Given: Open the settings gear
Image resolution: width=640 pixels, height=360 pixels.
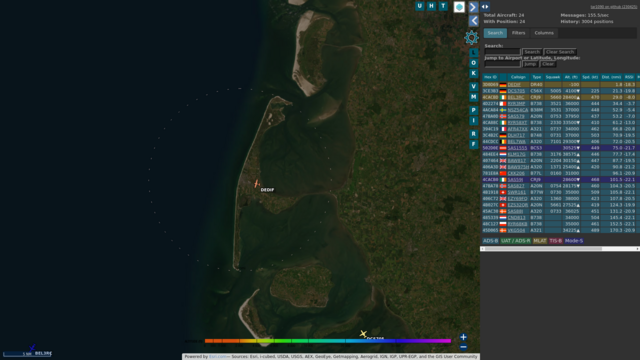Looking at the screenshot, I should pyautogui.click(x=471, y=38).
